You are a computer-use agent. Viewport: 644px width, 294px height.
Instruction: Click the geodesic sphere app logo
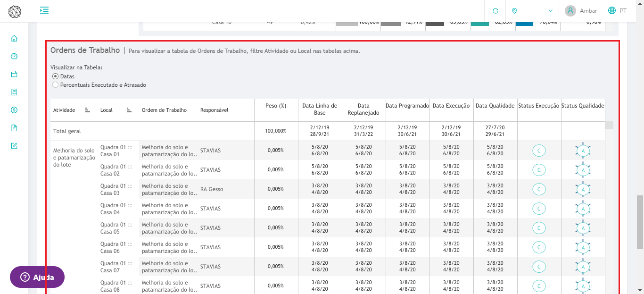[15, 11]
